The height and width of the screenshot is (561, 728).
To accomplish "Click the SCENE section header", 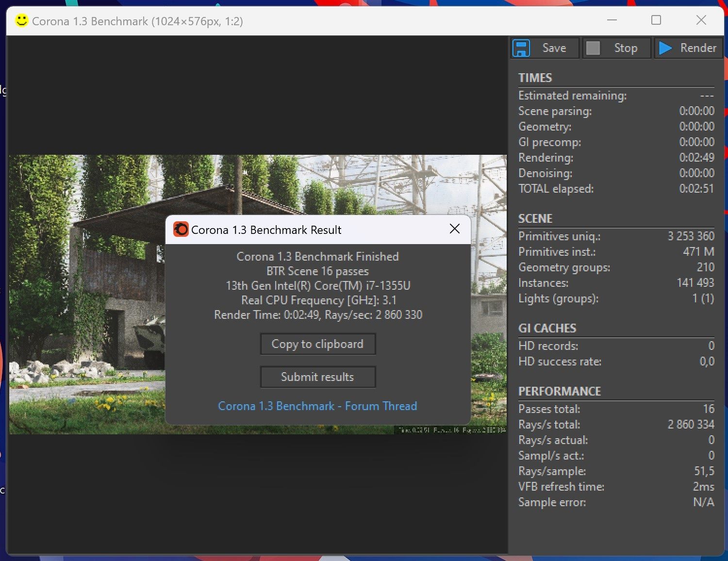I will click(x=535, y=219).
